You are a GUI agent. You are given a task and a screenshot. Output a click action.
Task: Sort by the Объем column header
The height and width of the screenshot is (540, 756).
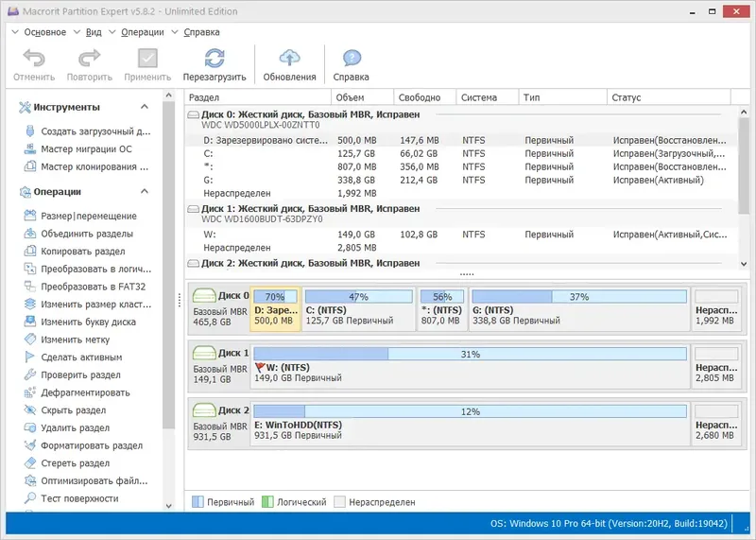click(x=363, y=97)
